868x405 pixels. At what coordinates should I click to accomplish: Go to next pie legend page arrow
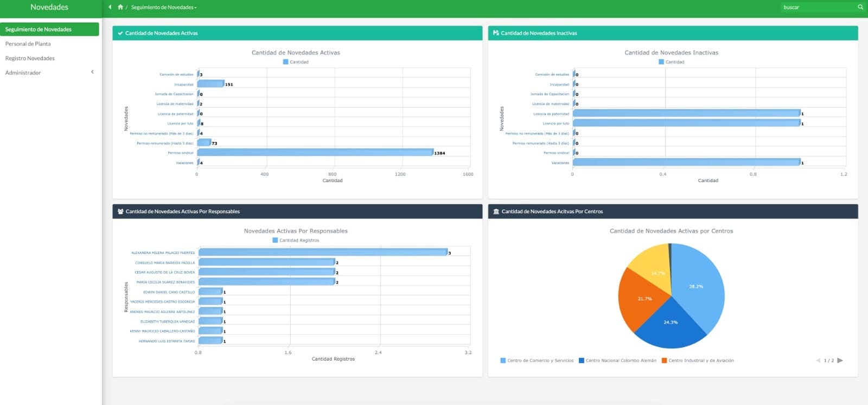pos(840,361)
